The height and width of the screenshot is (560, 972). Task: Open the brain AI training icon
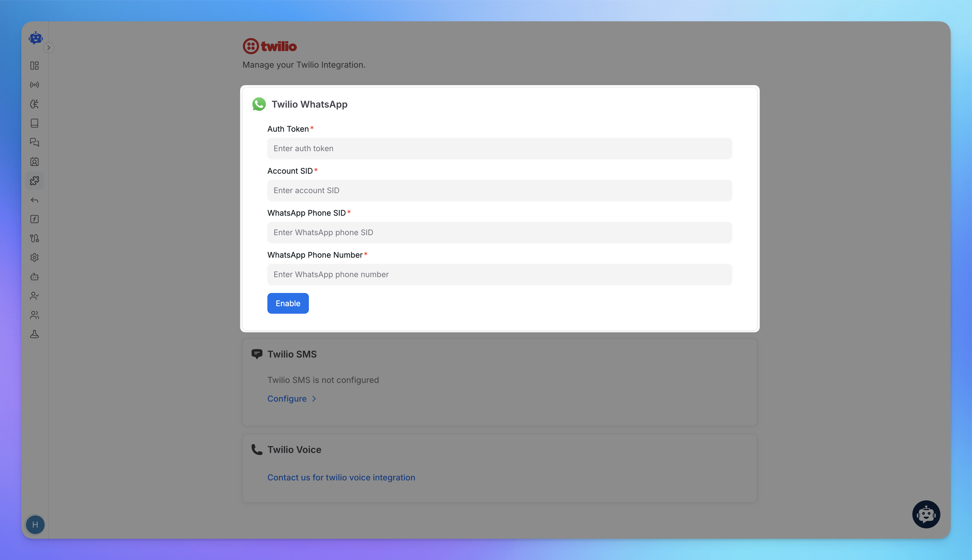point(34,104)
